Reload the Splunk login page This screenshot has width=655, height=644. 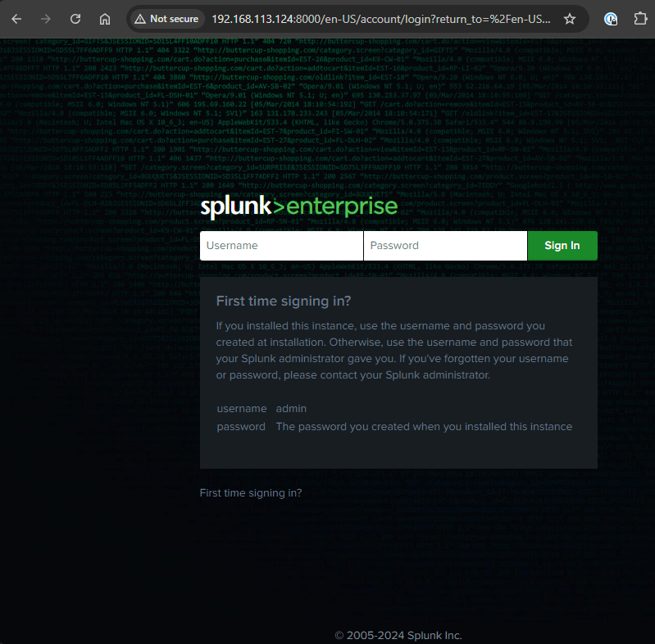[75, 19]
